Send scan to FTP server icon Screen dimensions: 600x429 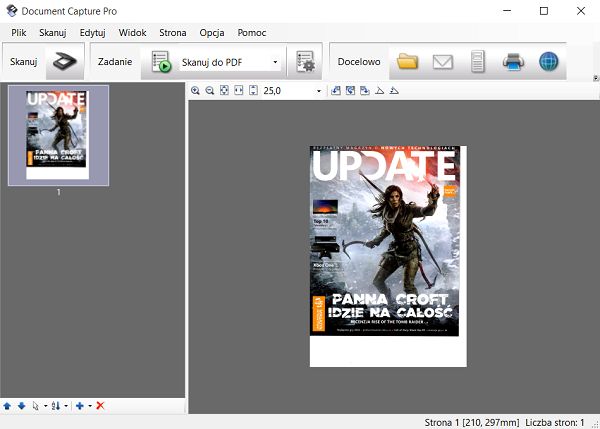[x=478, y=62]
